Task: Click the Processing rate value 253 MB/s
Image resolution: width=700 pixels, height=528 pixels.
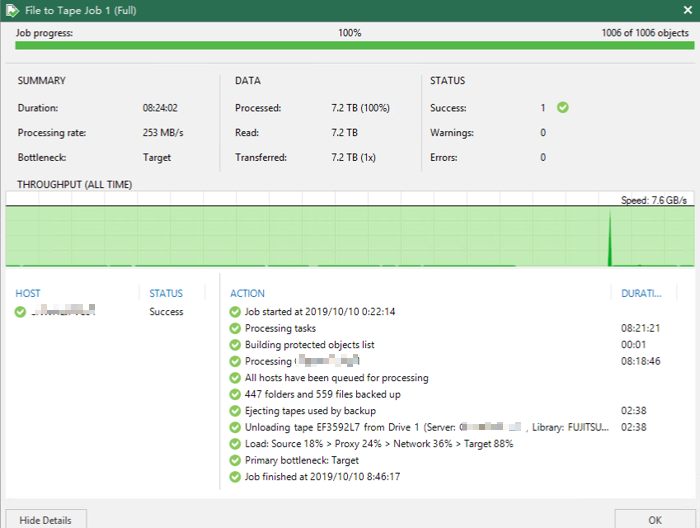Action: [x=163, y=133]
